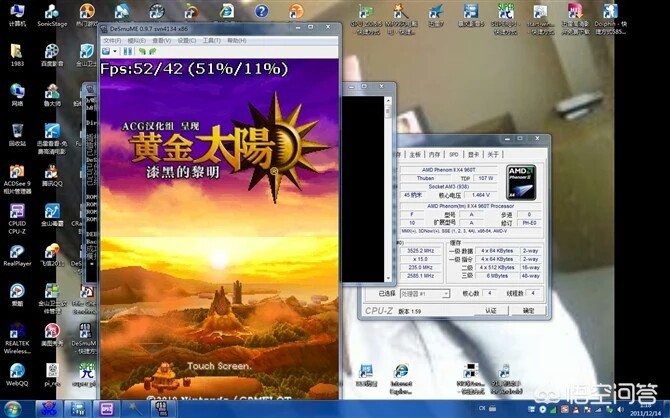Image resolution: width=670 pixels, height=418 pixels.
Task: Open the 百度影音 desktop icon
Action: point(52,55)
